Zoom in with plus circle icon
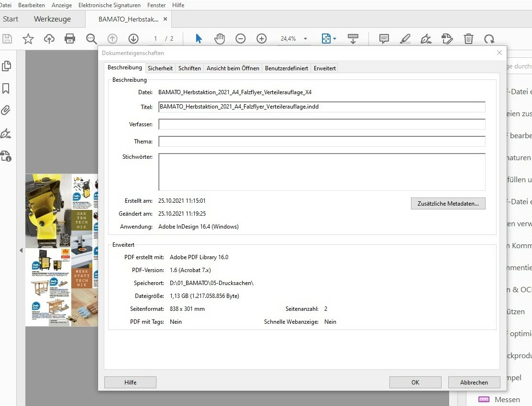This screenshot has width=532, height=406. tap(262, 39)
